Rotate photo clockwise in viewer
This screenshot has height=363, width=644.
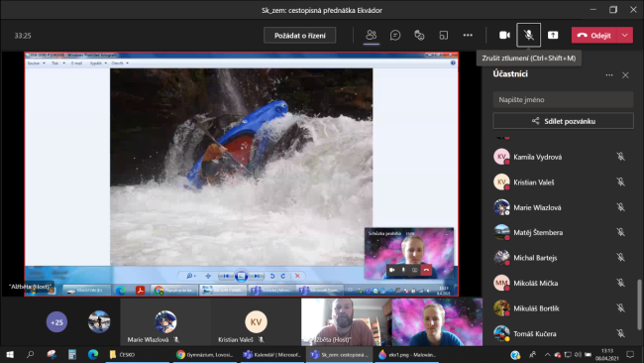coord(283,276)
